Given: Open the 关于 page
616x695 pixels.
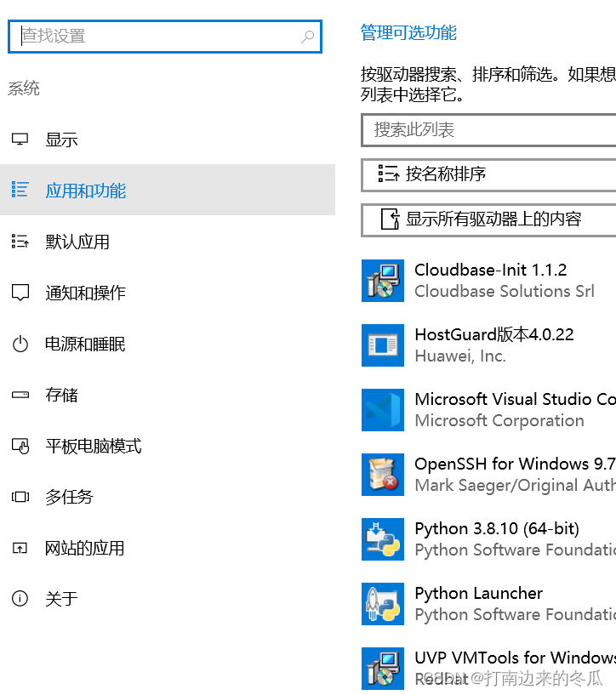Looking at the screenshot, I should 168,598.
